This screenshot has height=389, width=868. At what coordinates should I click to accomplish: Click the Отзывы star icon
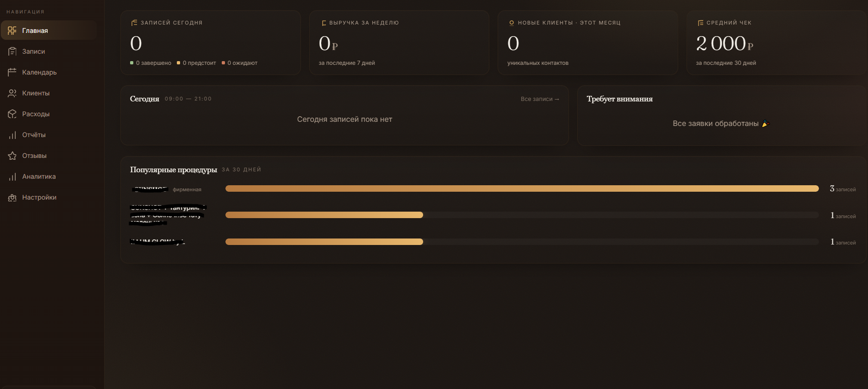12,156
